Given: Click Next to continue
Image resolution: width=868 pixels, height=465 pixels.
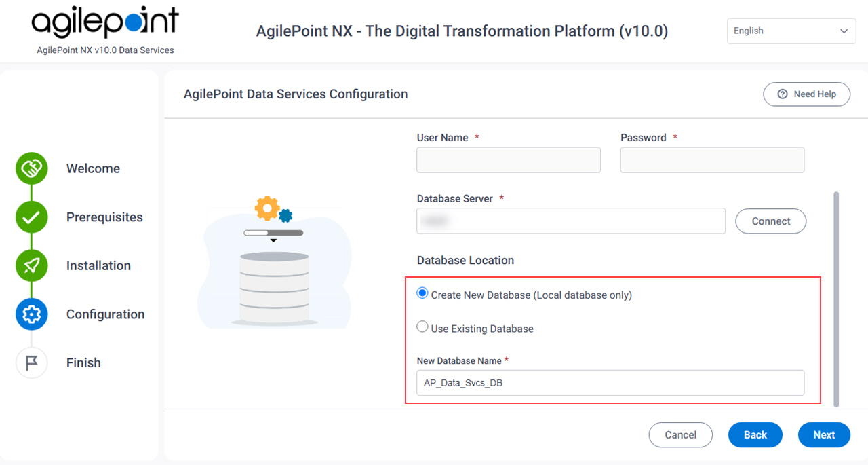Looking at the screenshot, I should [824, 435].
